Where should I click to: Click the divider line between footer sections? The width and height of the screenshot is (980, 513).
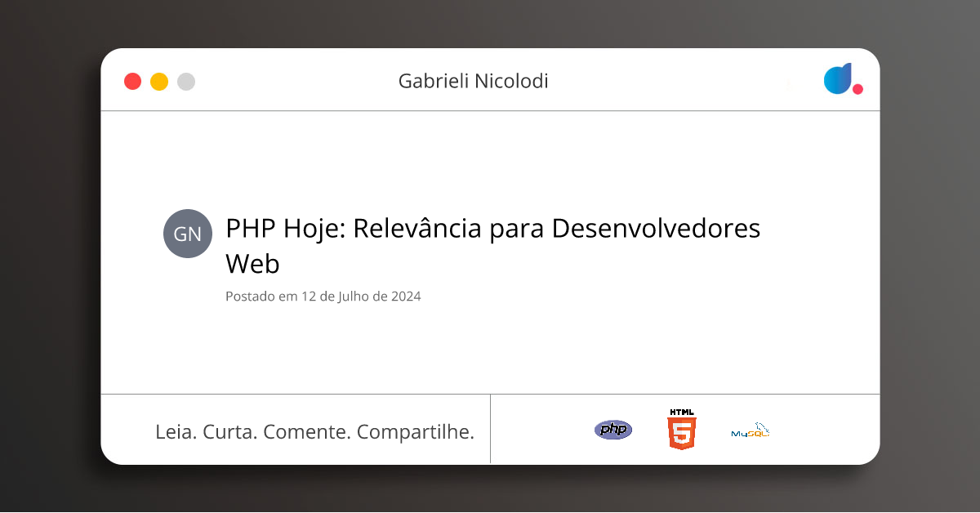coord(490,429)
